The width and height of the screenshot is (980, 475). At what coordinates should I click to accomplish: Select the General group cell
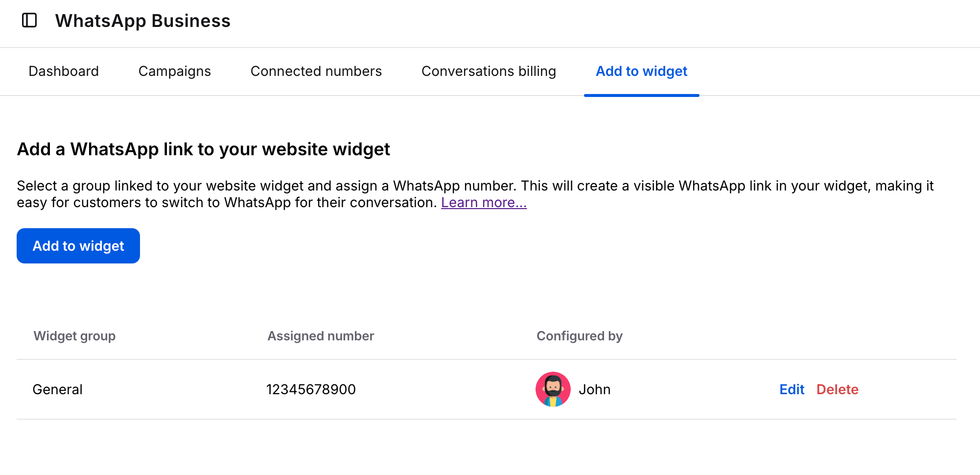pyautogui.click(x=57, y=389)
